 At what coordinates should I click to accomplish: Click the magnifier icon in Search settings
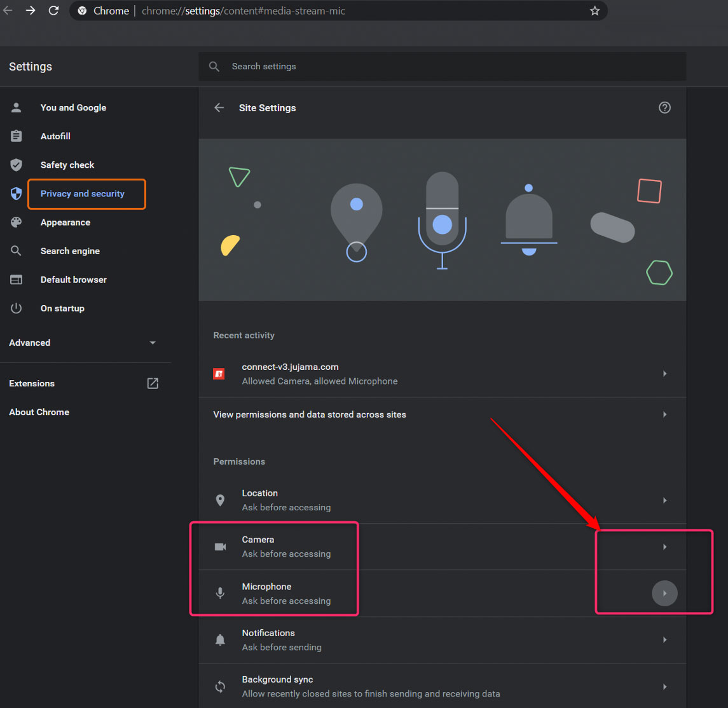tap(214, 66)
